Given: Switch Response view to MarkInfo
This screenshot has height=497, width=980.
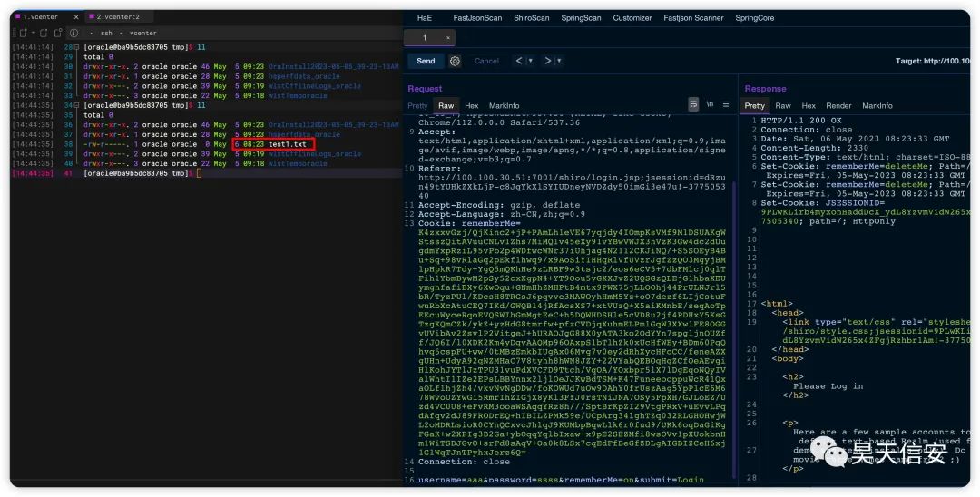Looking at the screenshot, I should pos(877,105).
